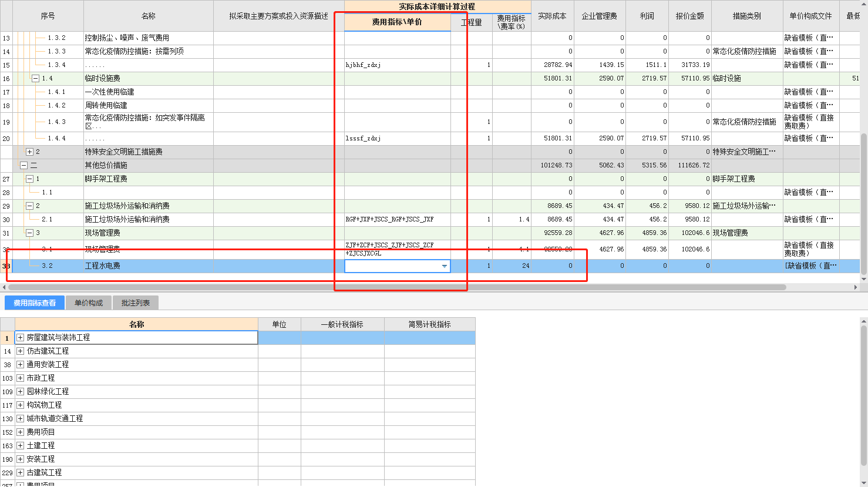Click the 一般计税指标 header in lower table
Screen dimensions: 868x487
click(x=342, y=324)
